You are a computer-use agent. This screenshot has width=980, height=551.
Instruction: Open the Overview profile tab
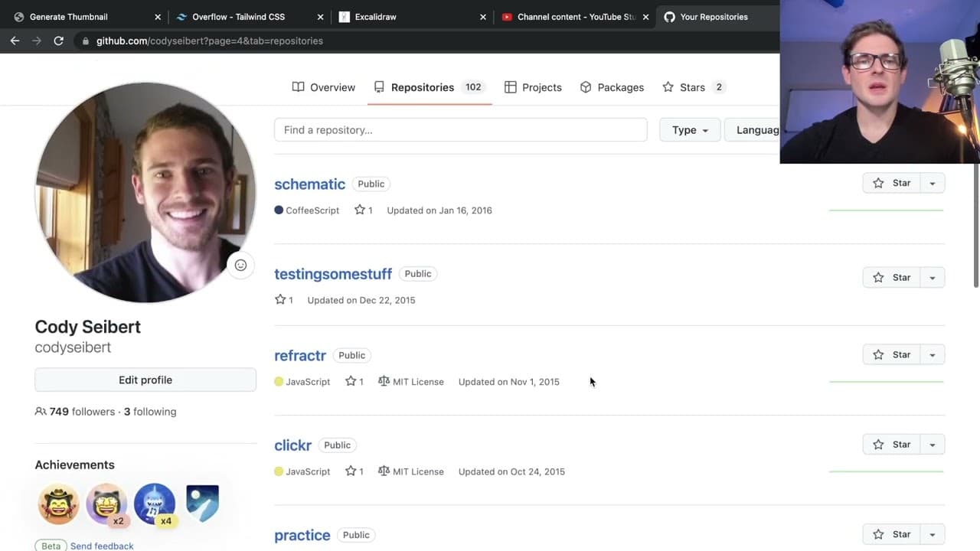pos(323,87)
